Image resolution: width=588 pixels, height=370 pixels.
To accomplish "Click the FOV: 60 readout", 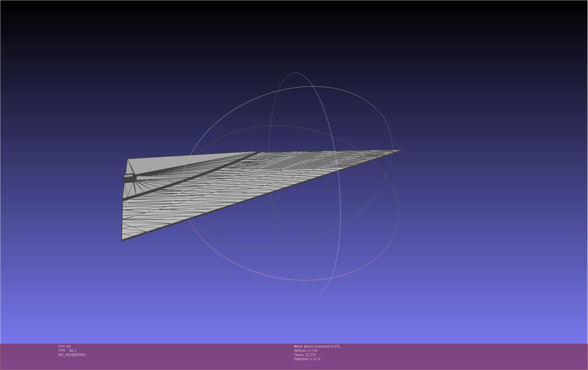I will [65, 346].
